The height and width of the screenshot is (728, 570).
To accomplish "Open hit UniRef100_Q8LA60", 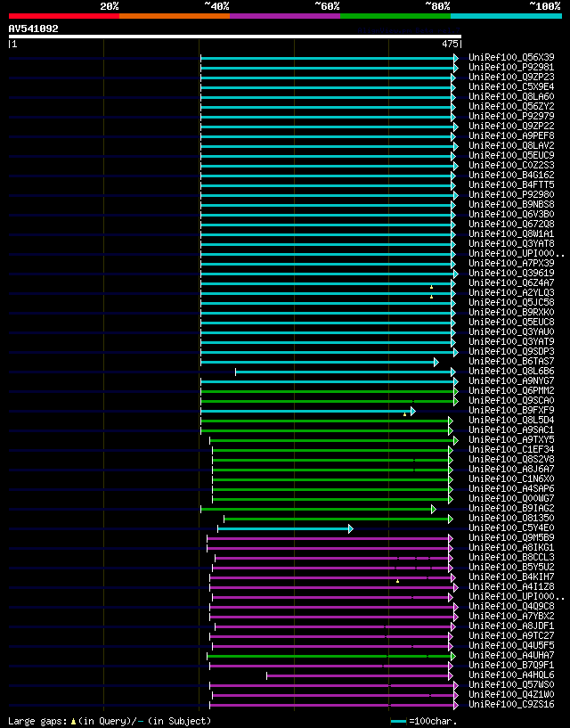I will 511,96.
